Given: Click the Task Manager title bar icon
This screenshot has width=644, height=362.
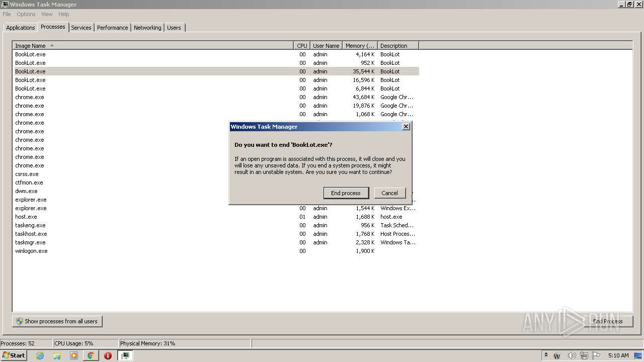Looking at the screenshot, I should pos(5,5).
